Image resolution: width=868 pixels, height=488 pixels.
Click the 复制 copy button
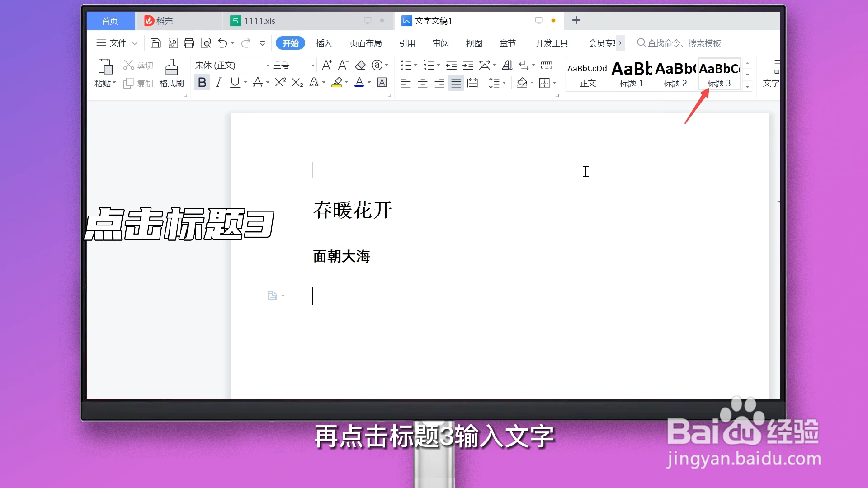coord(138,83)
